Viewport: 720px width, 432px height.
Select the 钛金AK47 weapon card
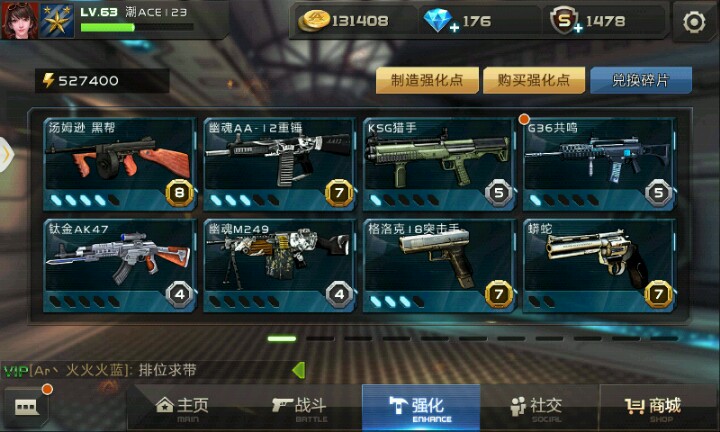tap(119, 266)
